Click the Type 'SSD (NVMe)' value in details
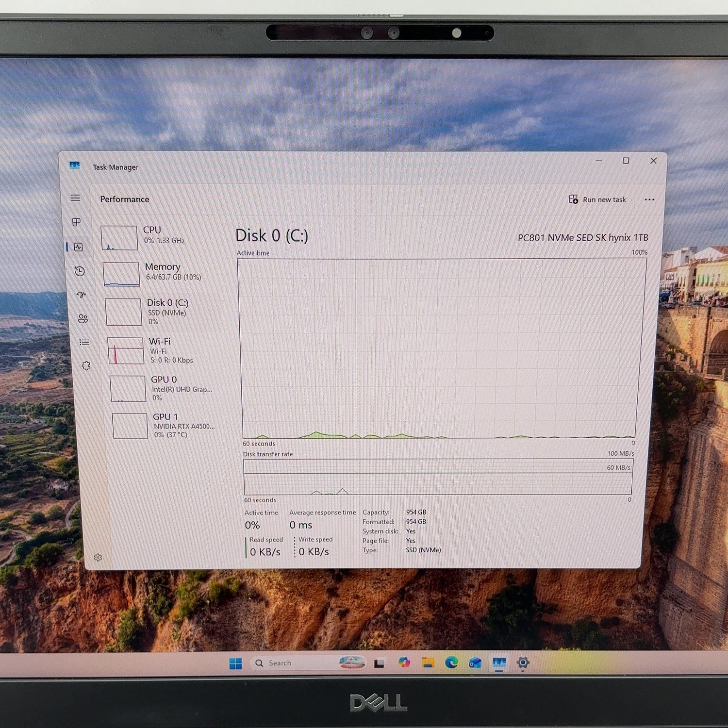728x728 pixels. [x=423, y=550]
